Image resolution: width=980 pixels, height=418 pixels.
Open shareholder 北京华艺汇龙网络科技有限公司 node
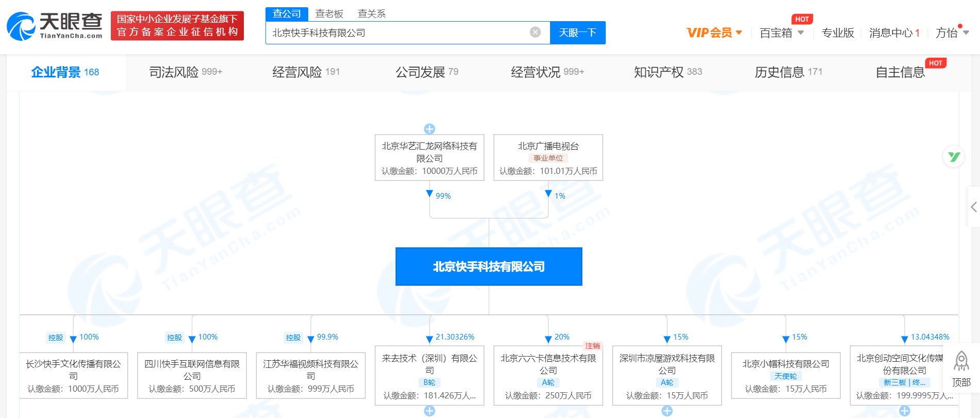click(429, 158)
